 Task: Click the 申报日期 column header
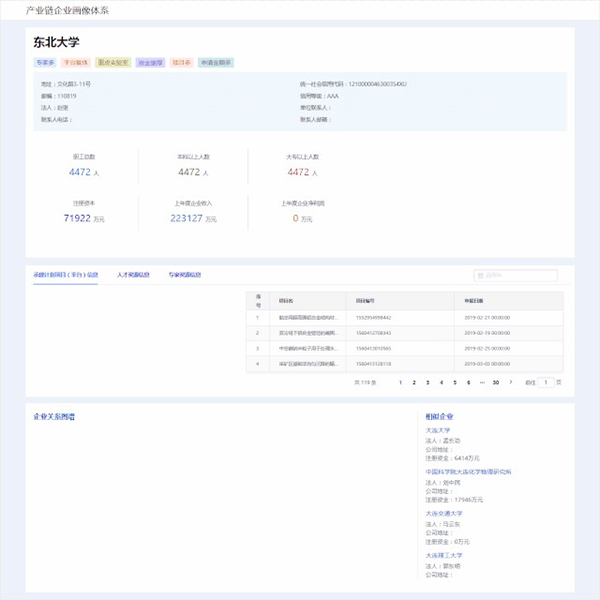click(x=474, y=301)
